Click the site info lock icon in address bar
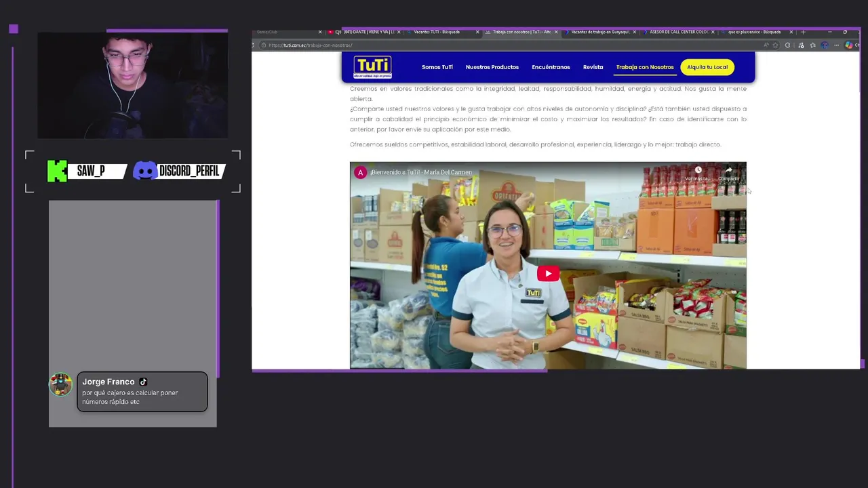This screenshot has height=488, width=868. [263, 45]
